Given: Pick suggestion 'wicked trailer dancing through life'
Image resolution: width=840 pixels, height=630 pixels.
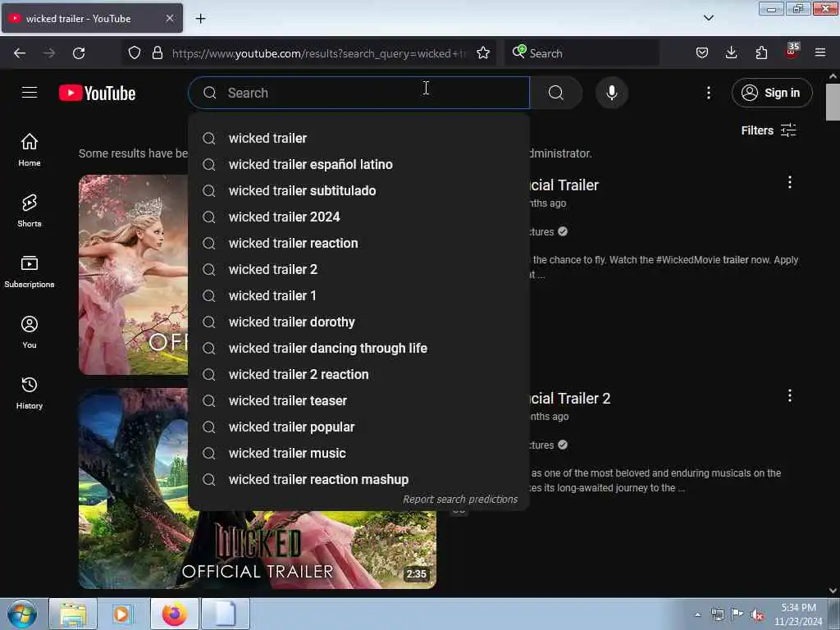Looking at the screenshot, I should point(359,348).
